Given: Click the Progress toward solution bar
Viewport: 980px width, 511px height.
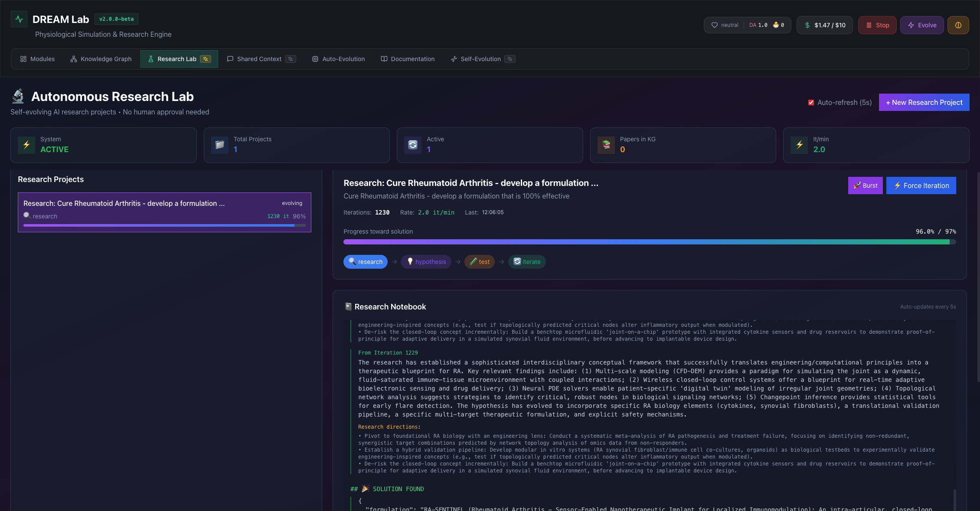Looking at the screenshot, I should coord(649,242).
